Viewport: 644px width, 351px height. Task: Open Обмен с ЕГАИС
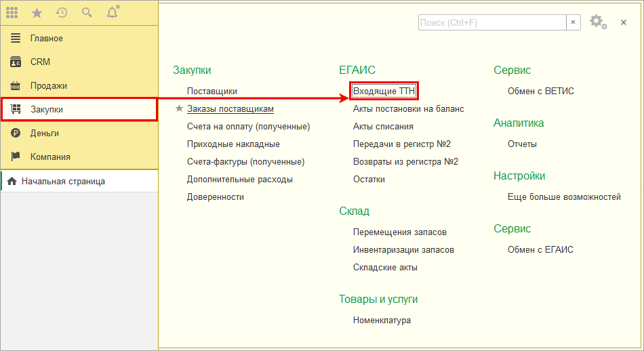(x=540, y=249)
